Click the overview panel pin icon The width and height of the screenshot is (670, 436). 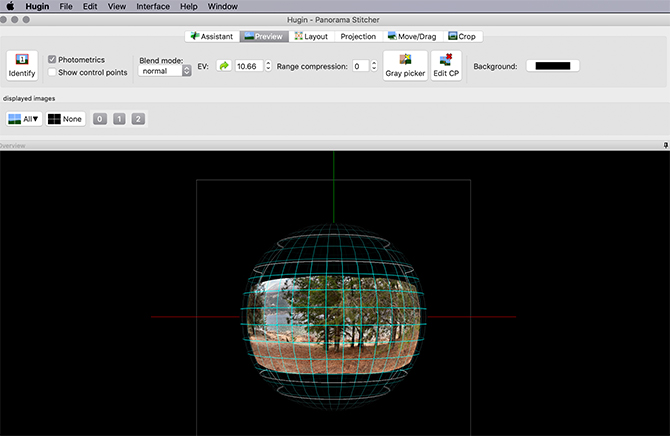665,146
